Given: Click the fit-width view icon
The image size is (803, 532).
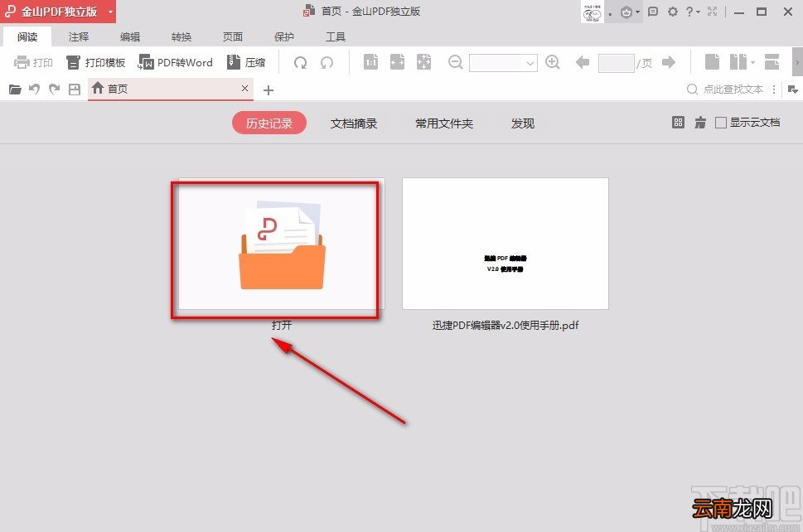Looking at the screenshot, I should pos(398,62).
